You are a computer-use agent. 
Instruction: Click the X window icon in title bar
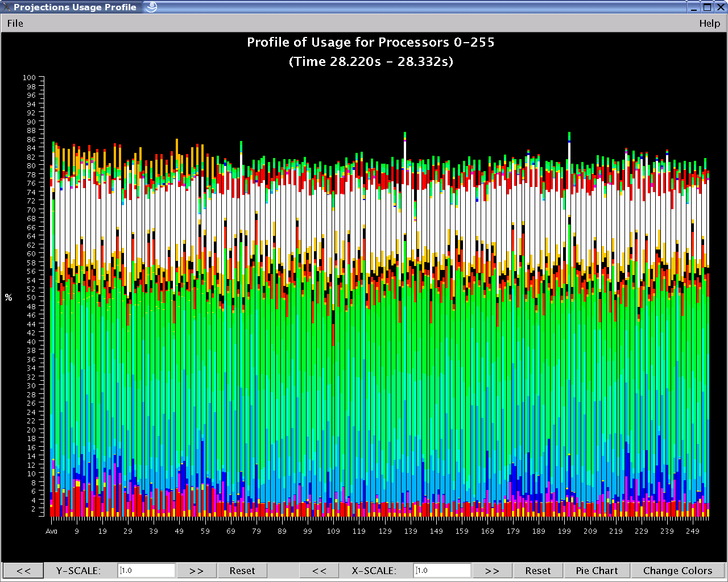tap(6, 7)
